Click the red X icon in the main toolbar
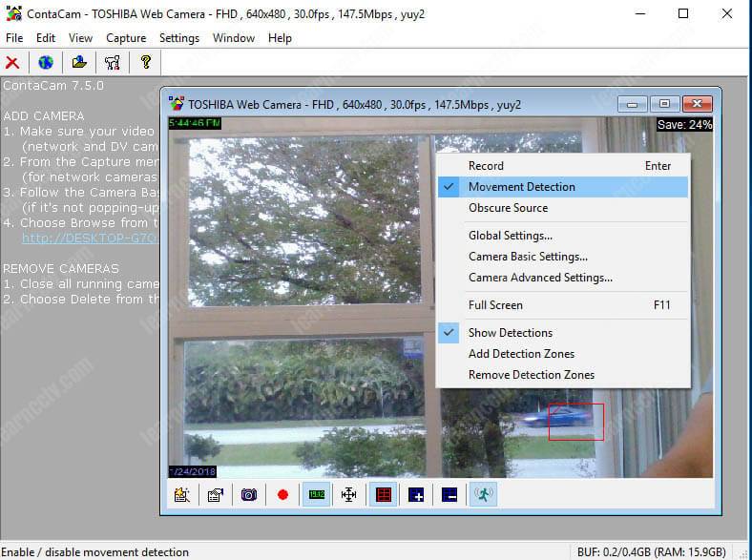Screen dimensions: 752x560 click(x=13, y=63)
